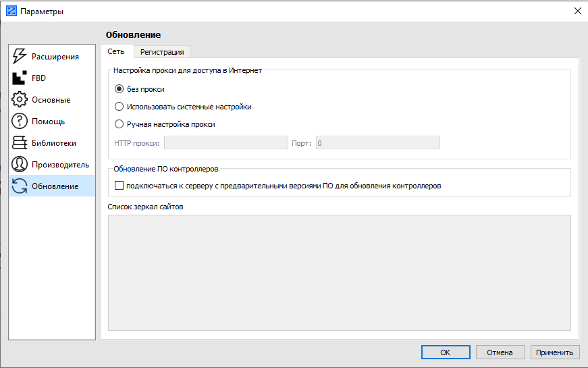588x368 pixels.
Task: Click the Библиотеки label in sidebar
Action: 54,143
